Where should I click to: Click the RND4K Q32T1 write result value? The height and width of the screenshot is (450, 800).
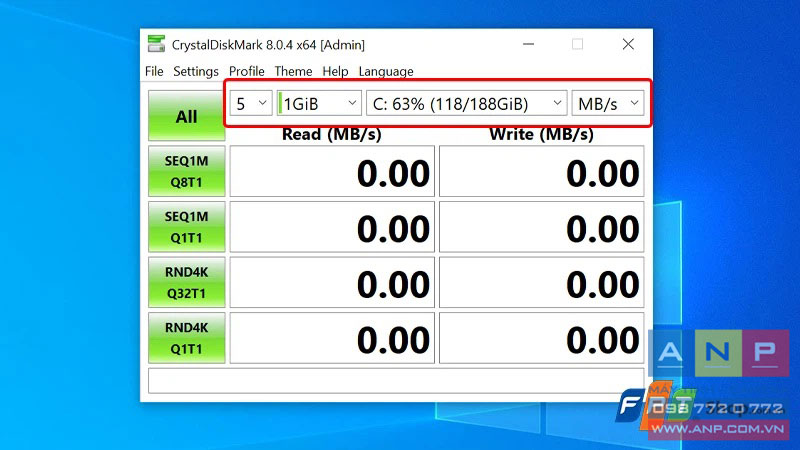pos(542,283)
